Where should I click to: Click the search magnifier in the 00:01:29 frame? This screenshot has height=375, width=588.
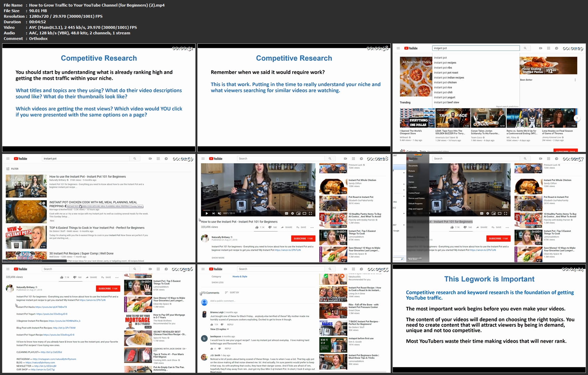coord(525,48)
